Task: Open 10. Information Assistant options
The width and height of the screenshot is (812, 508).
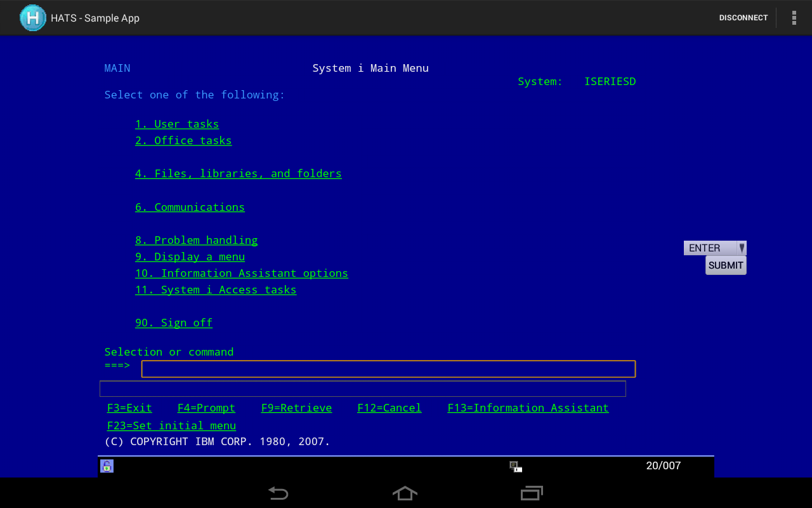Action: pyautogui.click(x=242, y=273)
